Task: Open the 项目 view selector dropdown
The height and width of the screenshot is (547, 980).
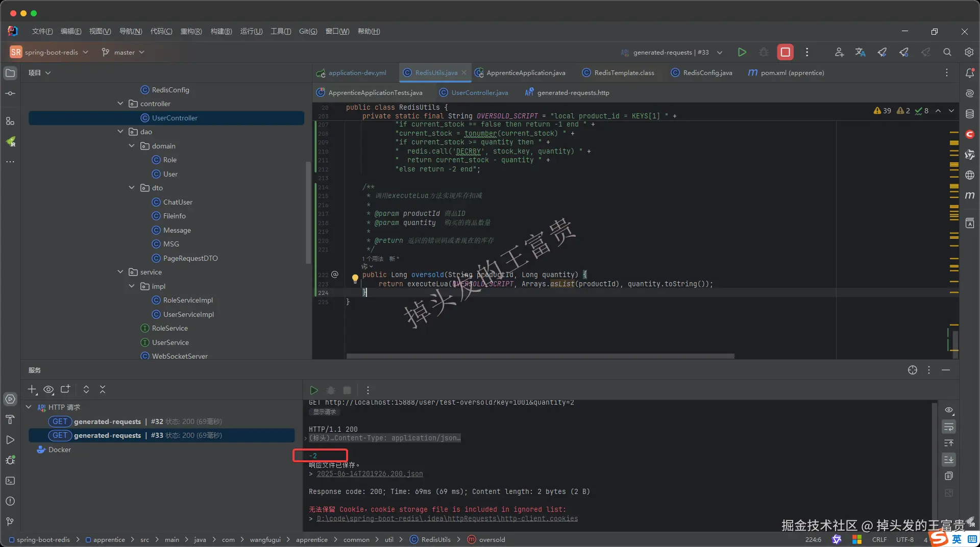Action: (39, 73)
